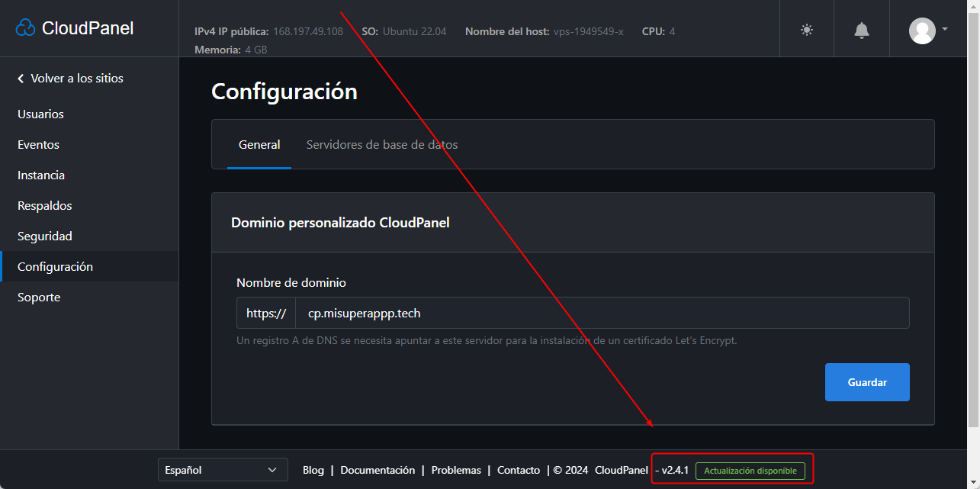The image size is (980, 489).
Task: Click the Configuración page heading
Action: coord(284,92)
